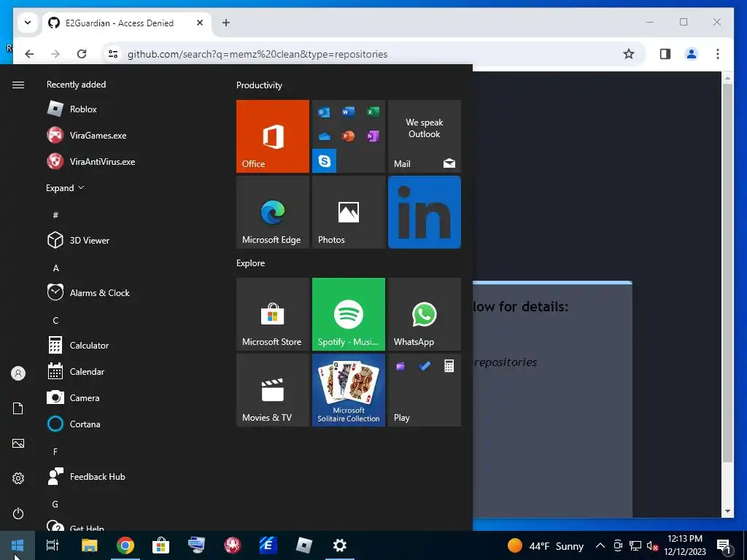Open the Movies & TV tile
Screen dimensions: 747x560
(273, 390)
